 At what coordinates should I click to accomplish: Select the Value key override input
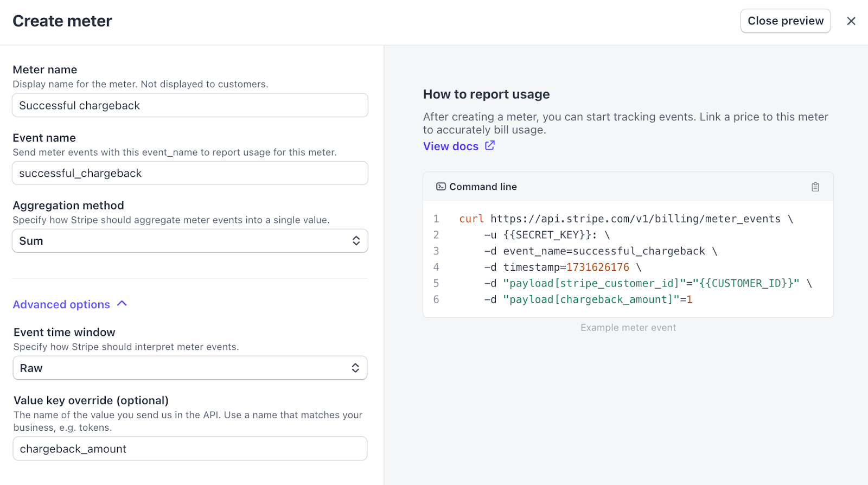click(x=190, y=449)
